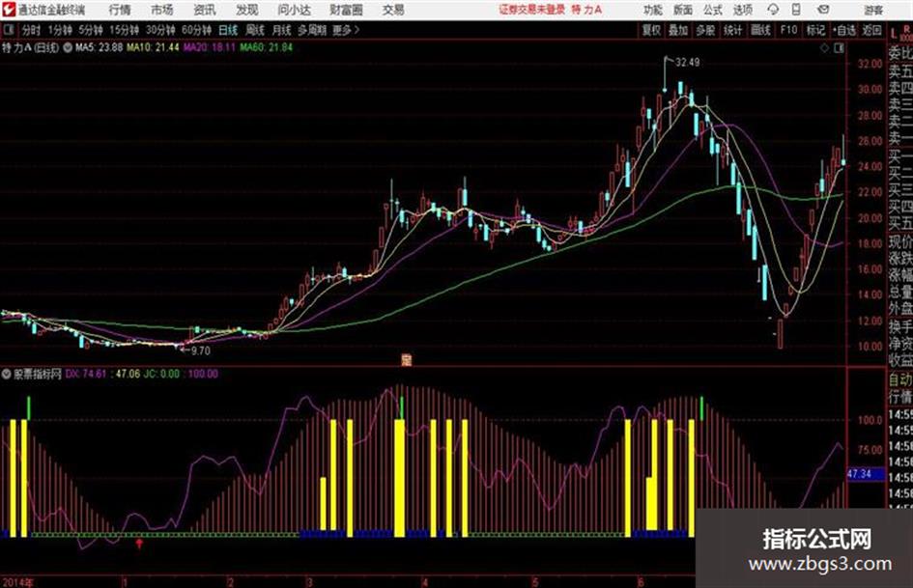The width and height of the screenshot is (913, 588).
Task: Click the 32.49 high price label
Action: (688, 63)
